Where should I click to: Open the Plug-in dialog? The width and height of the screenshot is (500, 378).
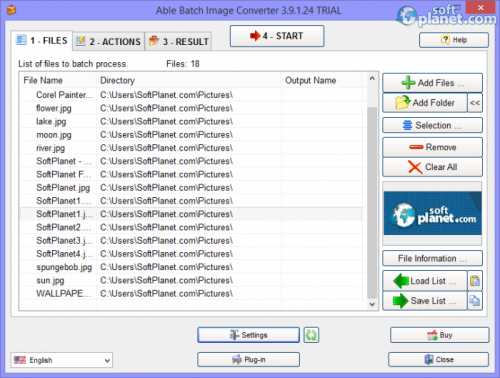[249, 360]
